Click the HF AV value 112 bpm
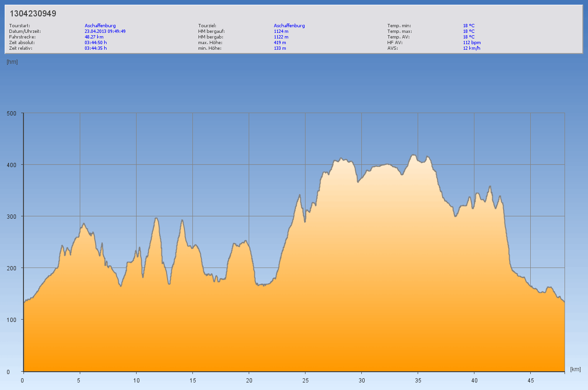The width and height of the screenshot is (588, 390). 472,42
